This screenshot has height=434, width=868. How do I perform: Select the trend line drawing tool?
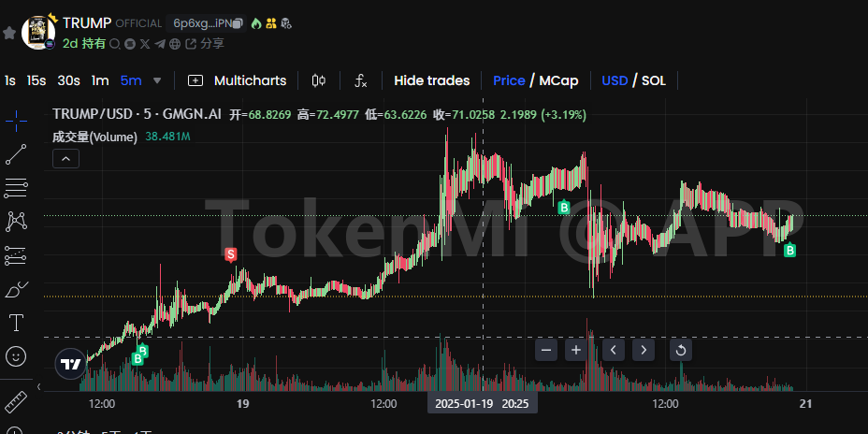[x=16, y=155]
